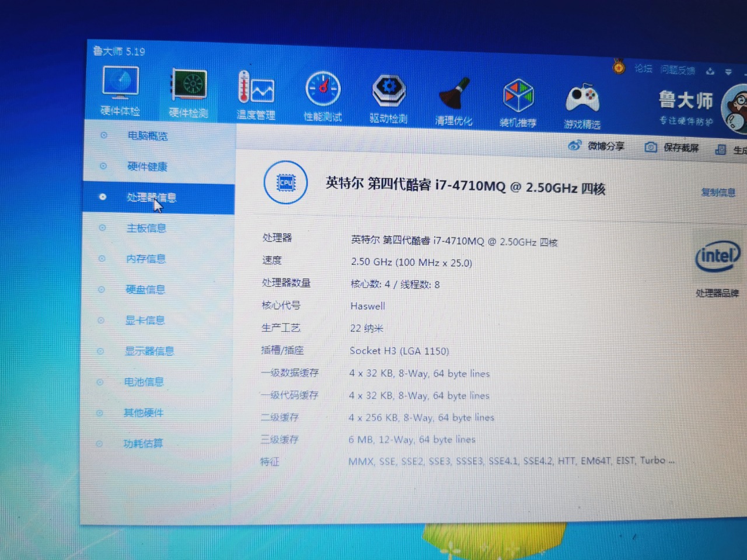Viewport: 747px width, 560px height.
Task: Click the bullet icon beside 电脑概览
Action: (104, 135)
